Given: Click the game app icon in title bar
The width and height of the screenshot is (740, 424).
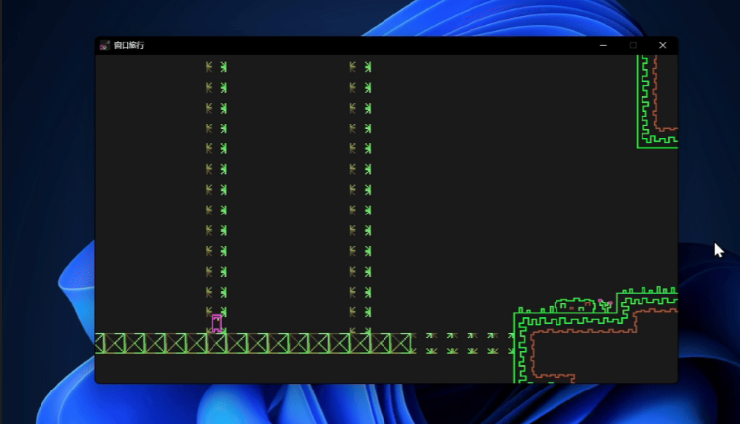Looking at the screenshot, I should [x=105, y=45].
